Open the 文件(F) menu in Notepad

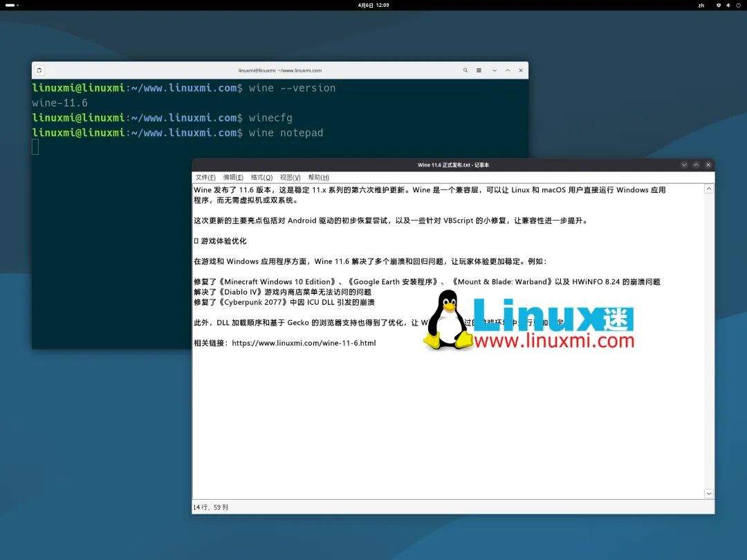pyautogui.click(x=205, y=177)
